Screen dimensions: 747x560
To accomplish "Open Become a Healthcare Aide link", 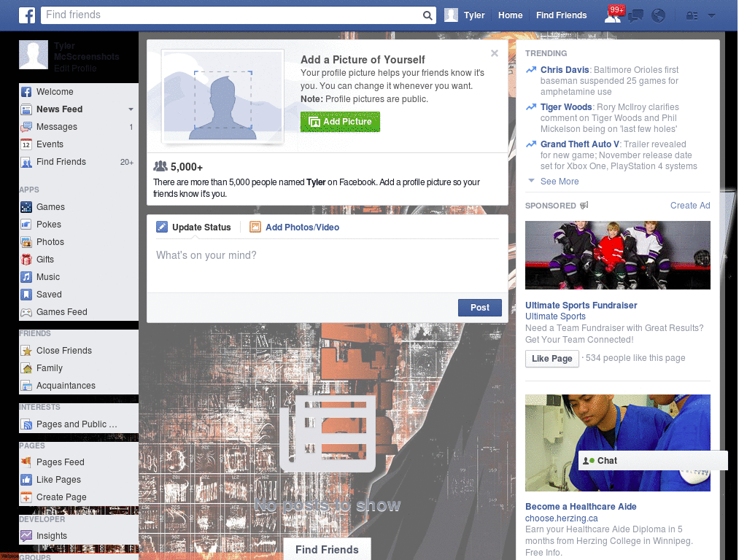I will point(581,507).
